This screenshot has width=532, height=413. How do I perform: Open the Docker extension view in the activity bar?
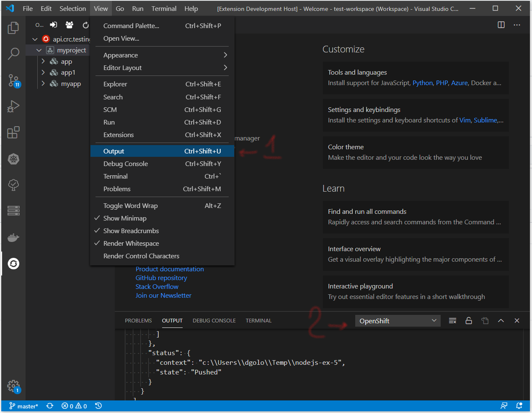(x=13, y=238)
